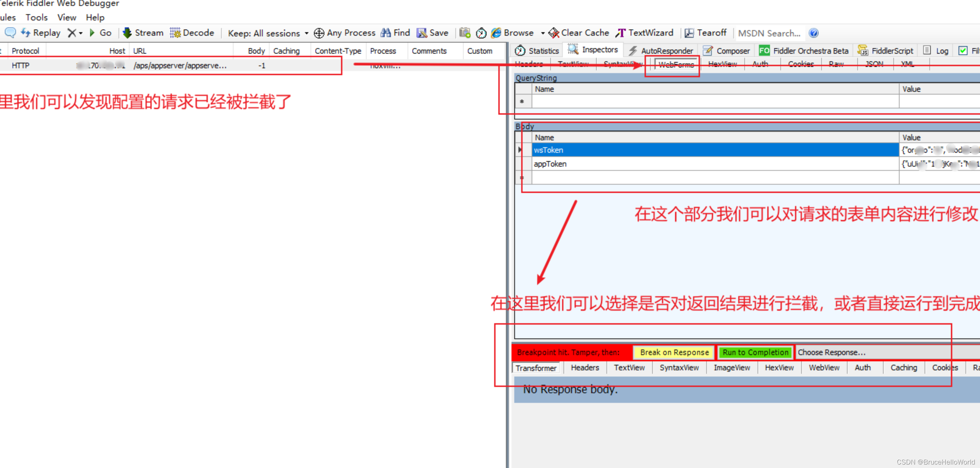Open the remove sessions X dropdown
The height and width of the screenshot is (468, 980).
pos(80,33)
